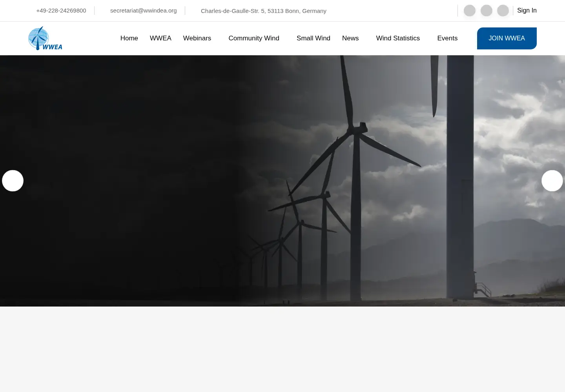Advance to next hero slide

pyautogui.click(x=552, y=181)
